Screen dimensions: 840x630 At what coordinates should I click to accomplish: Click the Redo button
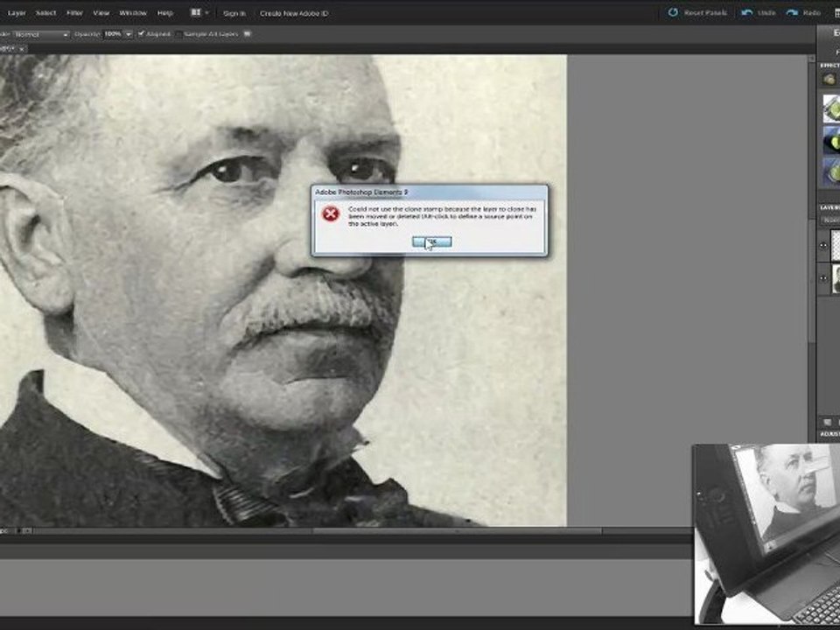tap(803, 12)
